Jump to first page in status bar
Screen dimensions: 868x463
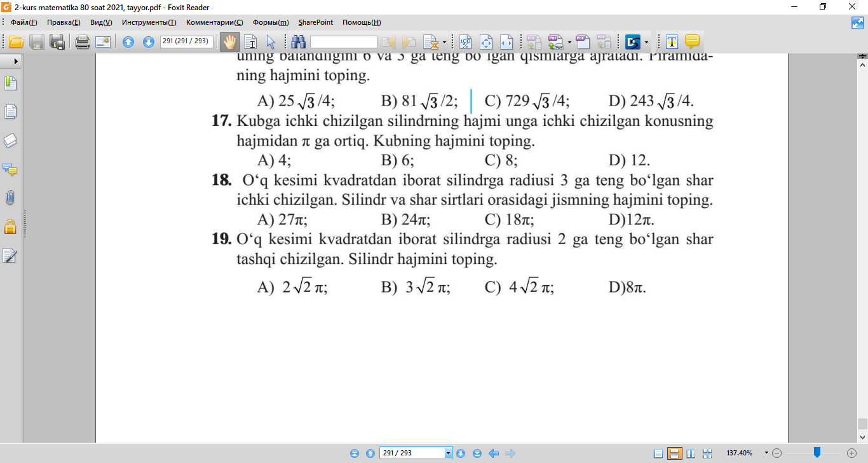point(355,453)
